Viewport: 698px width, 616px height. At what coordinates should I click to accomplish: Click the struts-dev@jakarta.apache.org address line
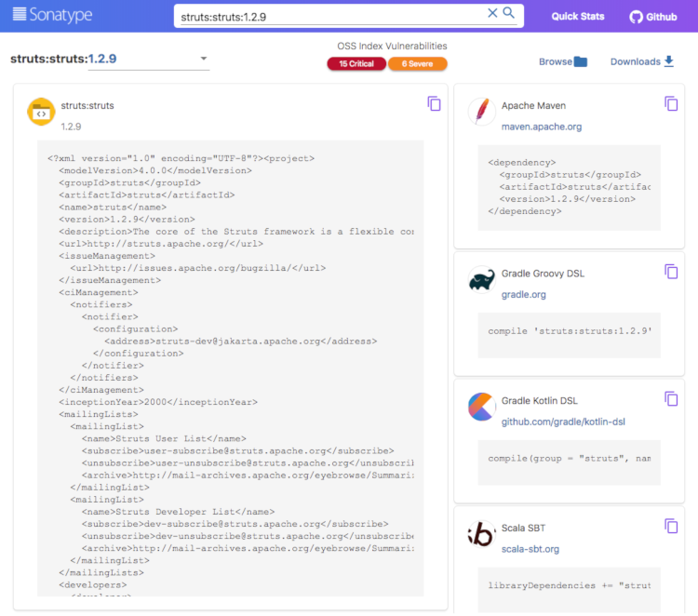point(241,341)
